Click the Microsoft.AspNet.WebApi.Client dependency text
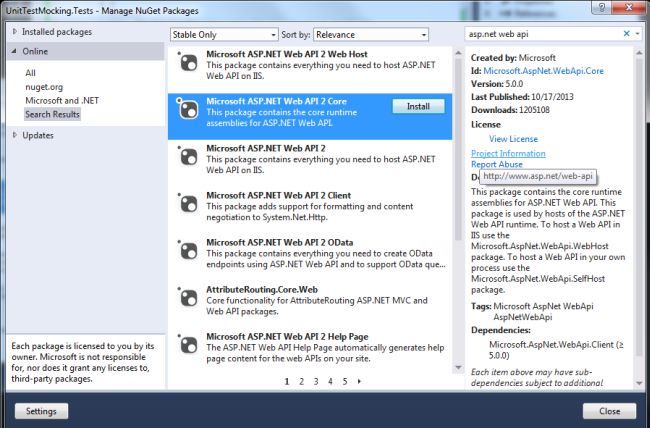This screenshot has width=650, height=428. click(x=556, y=350)
